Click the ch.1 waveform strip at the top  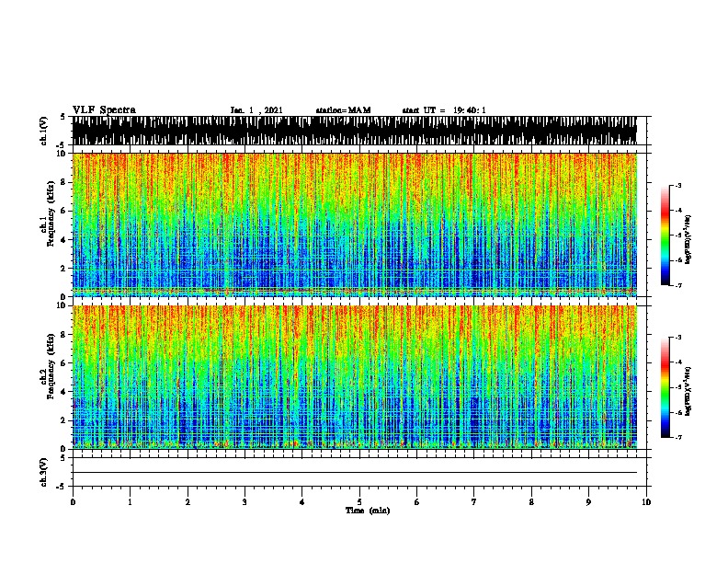[354, 131]
